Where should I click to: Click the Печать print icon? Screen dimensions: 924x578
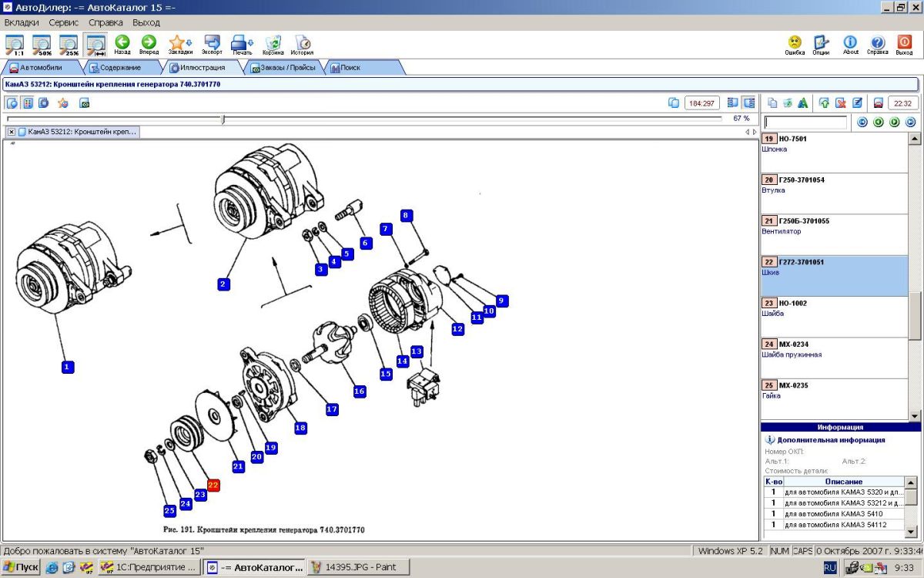point(243,45)
